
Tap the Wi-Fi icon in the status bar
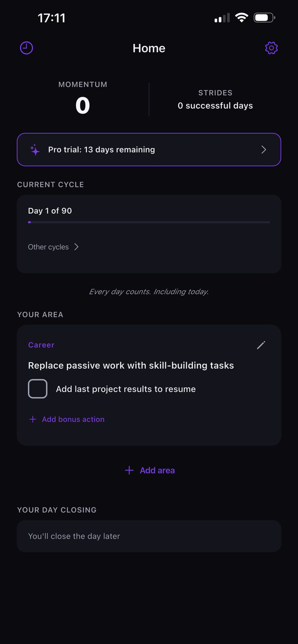[x=241, y=17]
